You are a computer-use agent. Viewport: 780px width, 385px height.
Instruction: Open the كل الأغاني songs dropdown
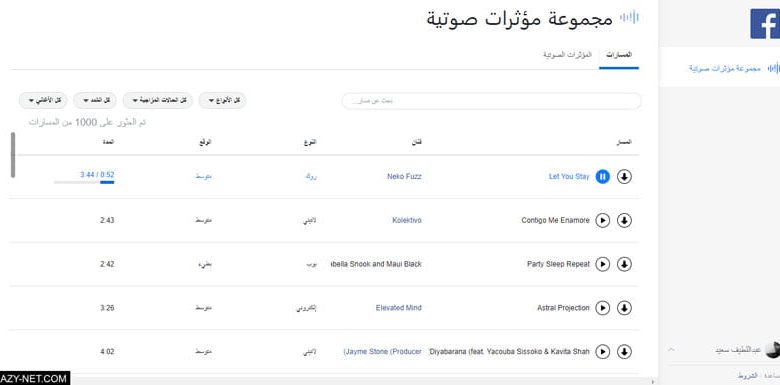point(43,100)
